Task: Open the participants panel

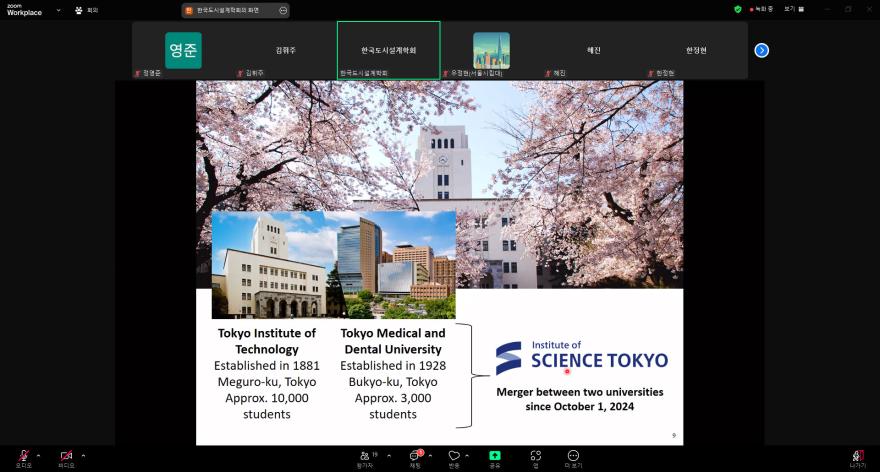Action: pyautogui.click(x=365, y=456)
